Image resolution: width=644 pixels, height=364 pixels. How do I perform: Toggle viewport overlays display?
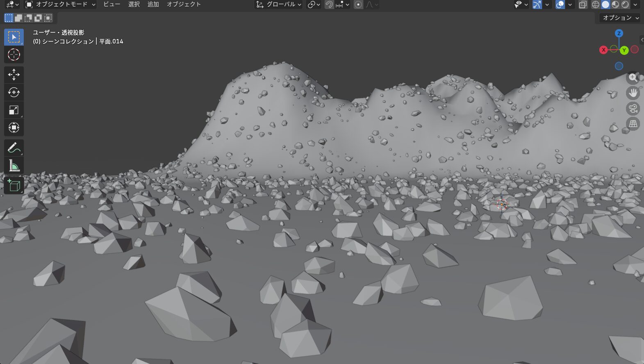point(560,5)
